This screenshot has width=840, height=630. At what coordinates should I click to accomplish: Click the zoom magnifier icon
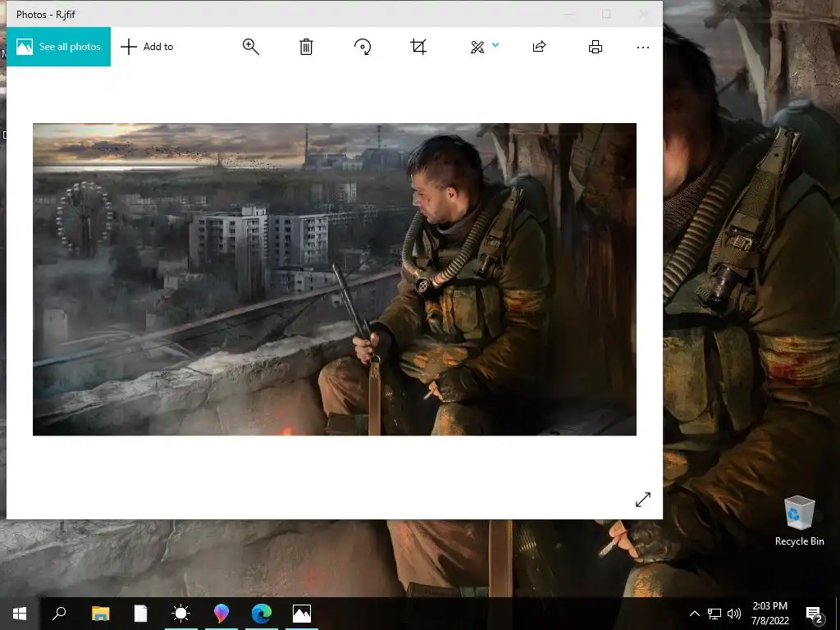251,47
